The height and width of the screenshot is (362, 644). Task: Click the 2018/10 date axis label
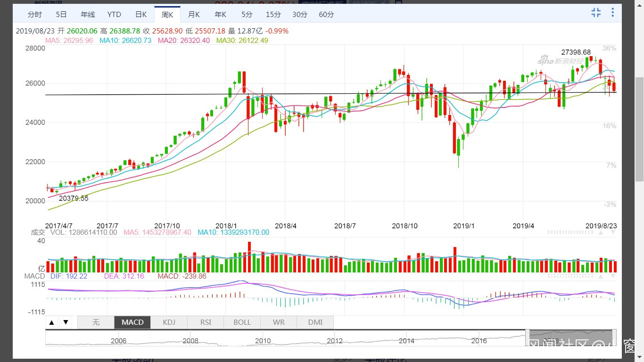405,226
